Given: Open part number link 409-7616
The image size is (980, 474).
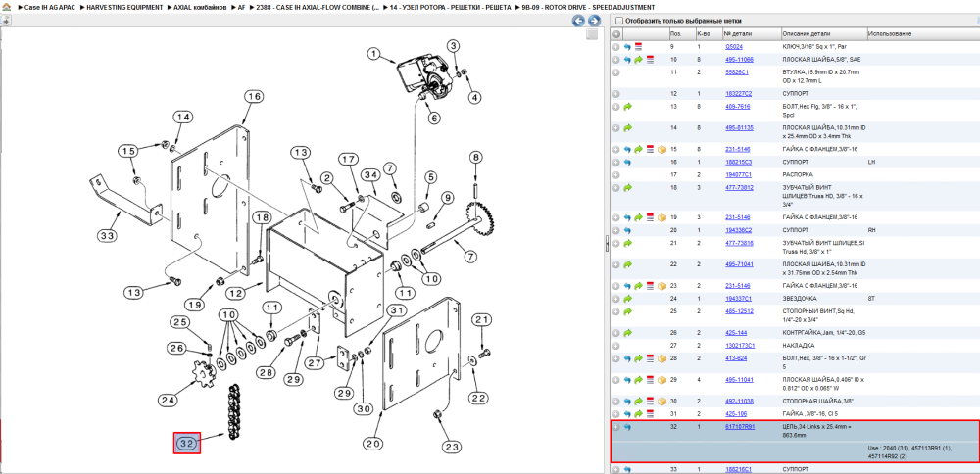Looking at the screenshot, I should [x=738, y=107].
